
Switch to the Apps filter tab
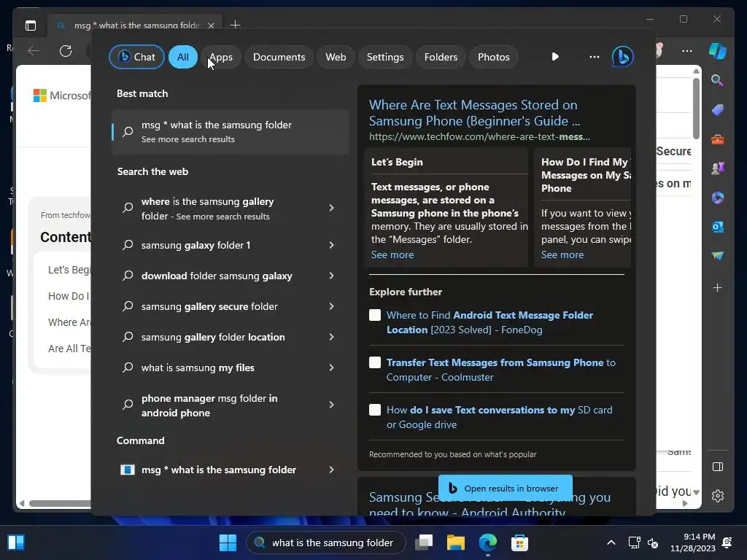point(221,57)
